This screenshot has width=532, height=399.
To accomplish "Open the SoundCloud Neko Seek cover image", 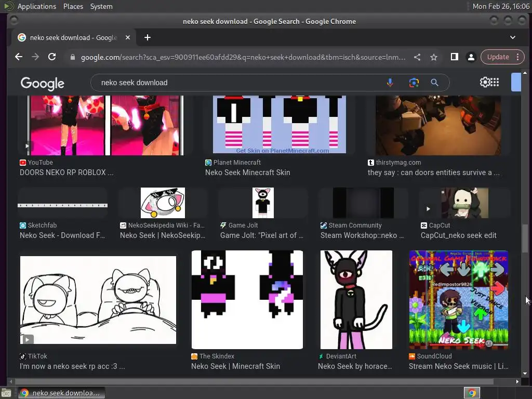I will click(x=458, y=300).
